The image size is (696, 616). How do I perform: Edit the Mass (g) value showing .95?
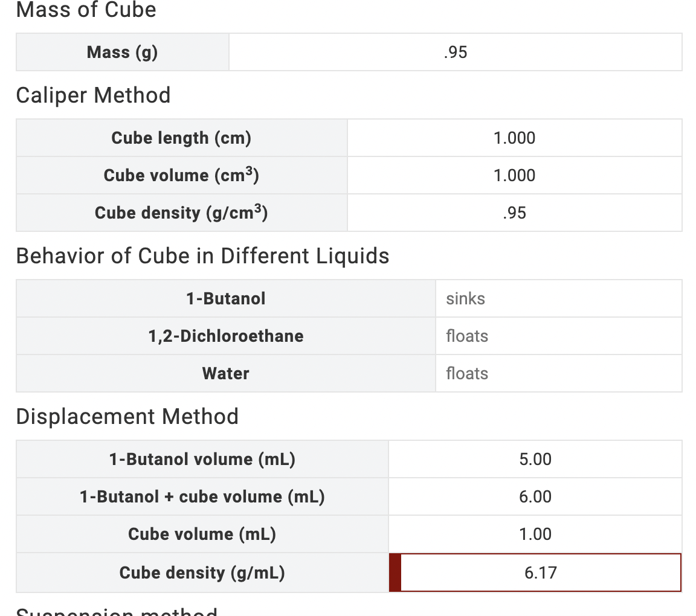454,52
